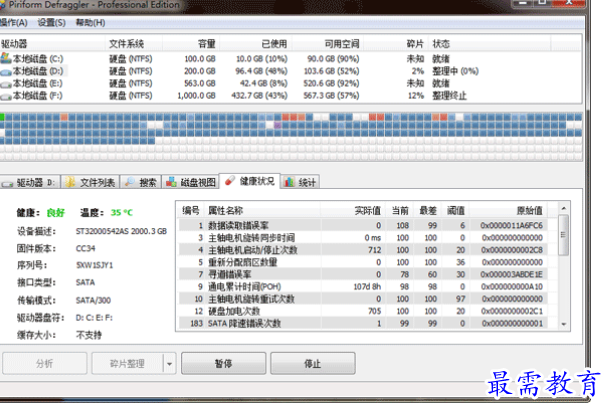Click the SMART table scrollbar thumb
Image resolution: width=609 pixels, height=415 pixels.
[x=564, y=235]
